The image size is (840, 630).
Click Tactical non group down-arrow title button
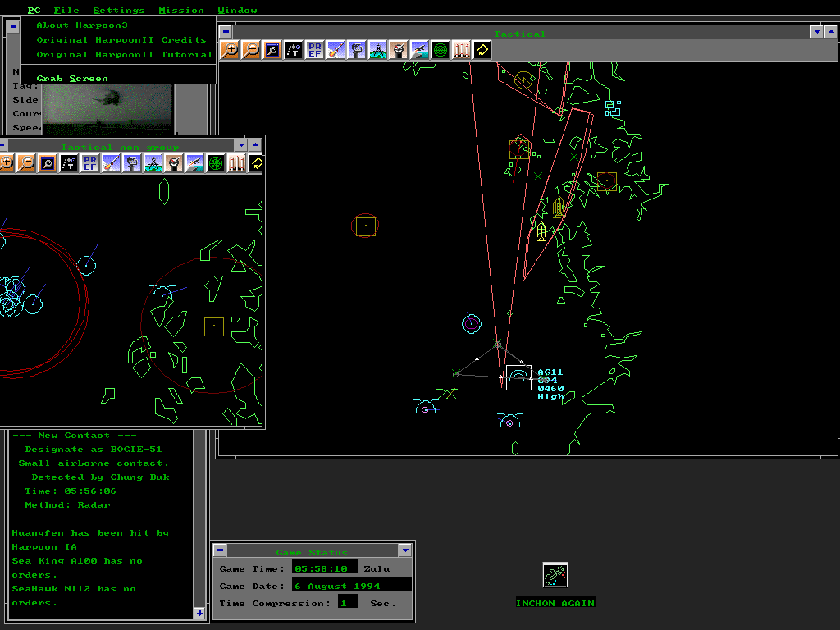coord(241,144)
